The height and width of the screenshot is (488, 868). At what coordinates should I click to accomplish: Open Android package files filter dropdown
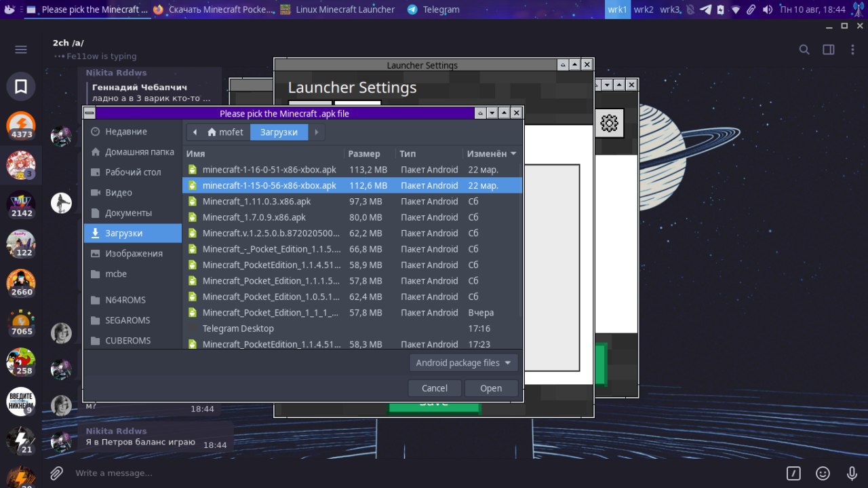(464, 363)
